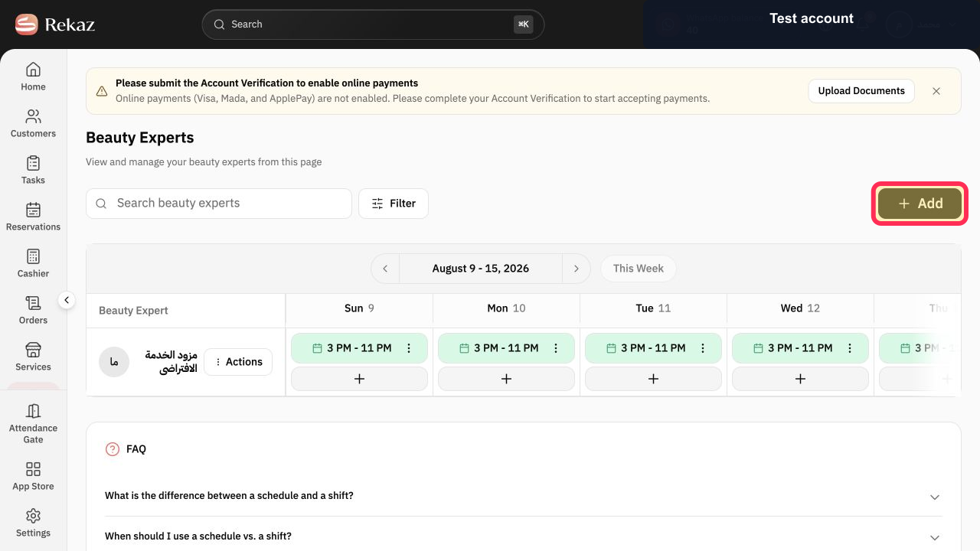Screen dimensions: 980x551
Task: Expand 'When should I use' FAQ
Action: pyautogui.click(x=524, y=536)
